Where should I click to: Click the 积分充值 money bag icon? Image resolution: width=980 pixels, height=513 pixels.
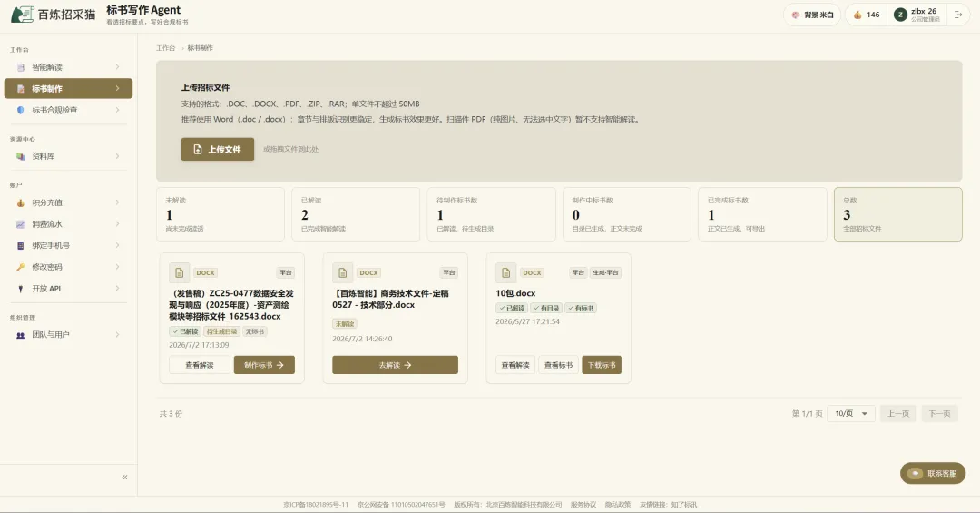(x=21, y=202)
